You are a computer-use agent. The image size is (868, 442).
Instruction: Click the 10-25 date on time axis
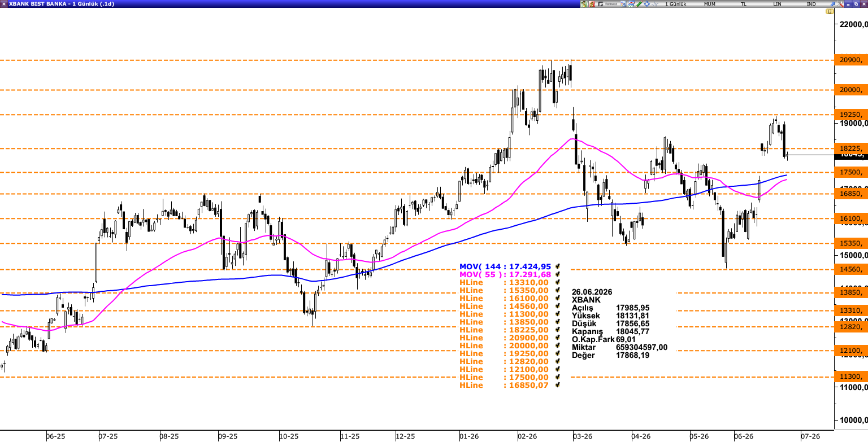tap(288, 436)
